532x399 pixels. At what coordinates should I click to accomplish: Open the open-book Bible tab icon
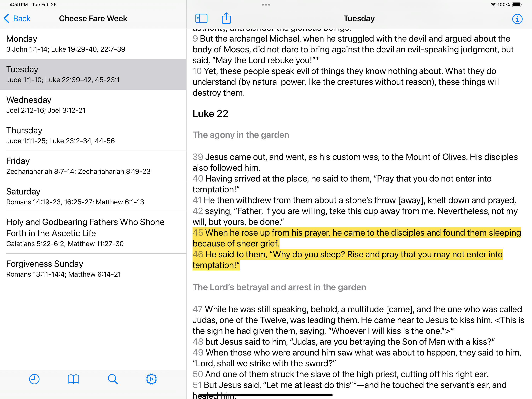pyautogui.click(x=73, y=379)
